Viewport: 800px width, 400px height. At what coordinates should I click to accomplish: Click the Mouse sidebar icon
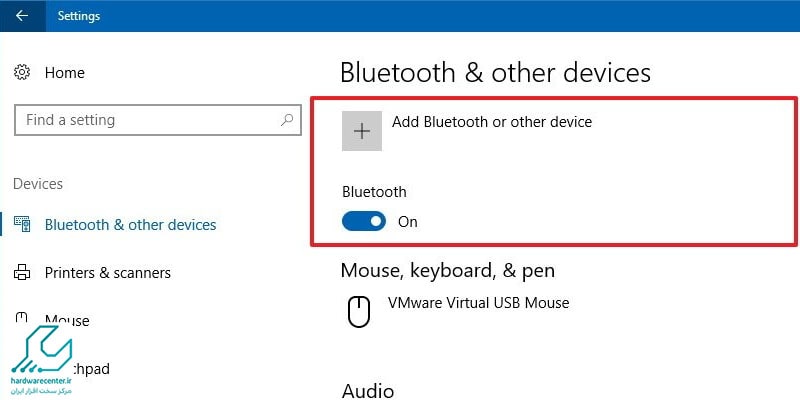21,318
